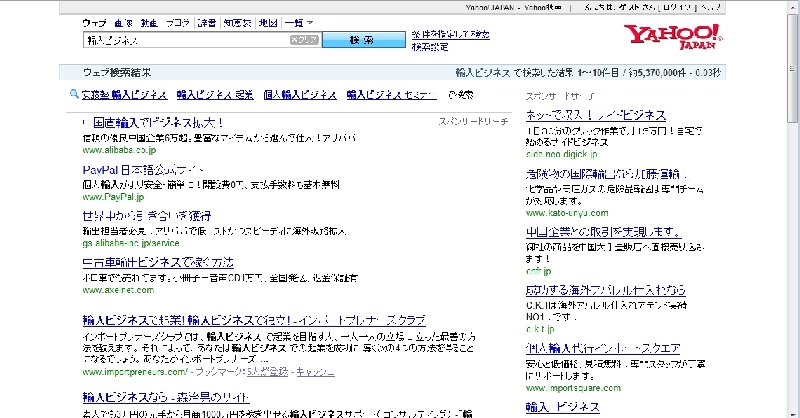The height and width of the screenshot is (418, 800).
Task: Click the magnifier icon beside related searches
Action: (74, 94)
